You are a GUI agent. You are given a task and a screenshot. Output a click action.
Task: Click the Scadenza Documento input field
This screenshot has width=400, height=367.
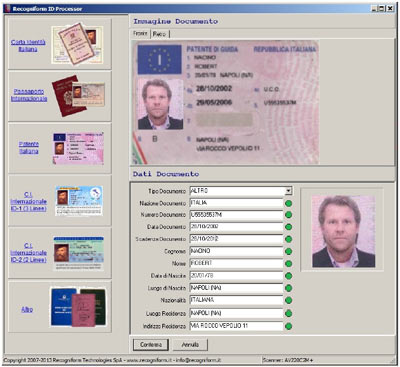point(236,239)
